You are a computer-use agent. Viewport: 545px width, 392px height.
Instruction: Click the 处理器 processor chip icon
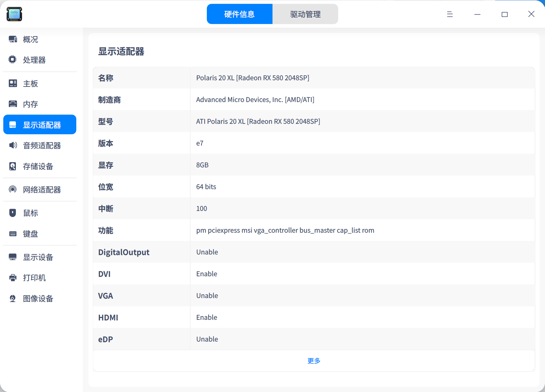coord(12,59)
